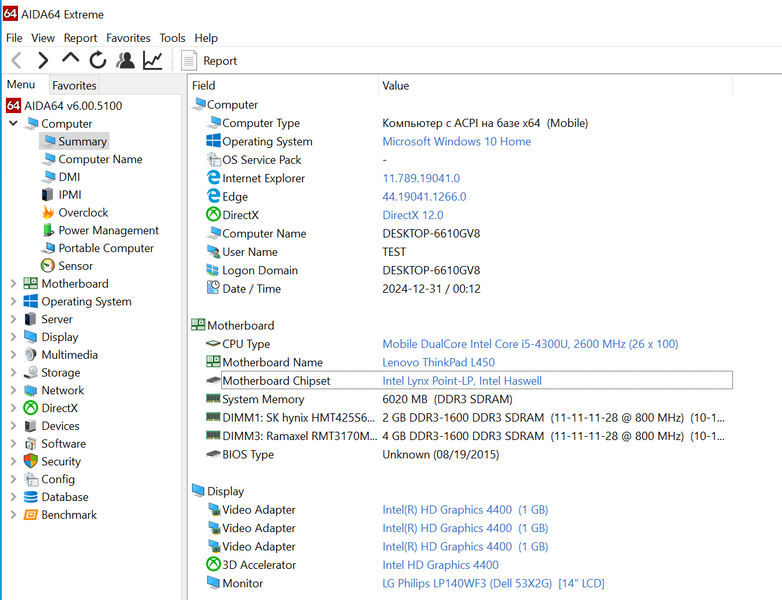Open the graph chart toolbar icon
The image size is (782, 600).
click(153, 60)
